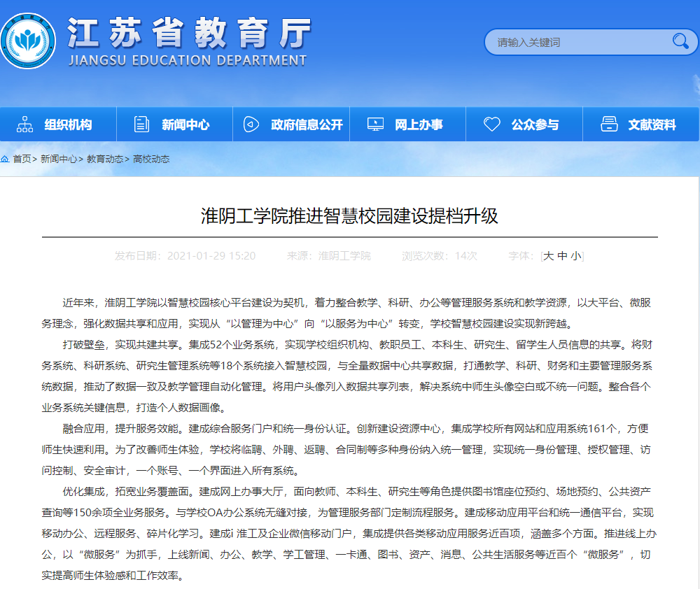Go to 教育动态 breadcrumb link
700x589 pixels.
click(105, 159)
